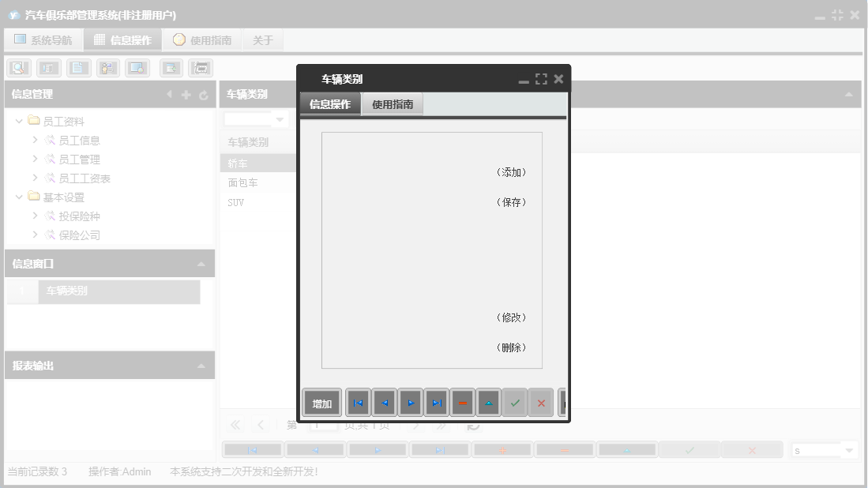Cancel with the red X button in dialog
The image size is (868, 488).
[x=541, y=403]
